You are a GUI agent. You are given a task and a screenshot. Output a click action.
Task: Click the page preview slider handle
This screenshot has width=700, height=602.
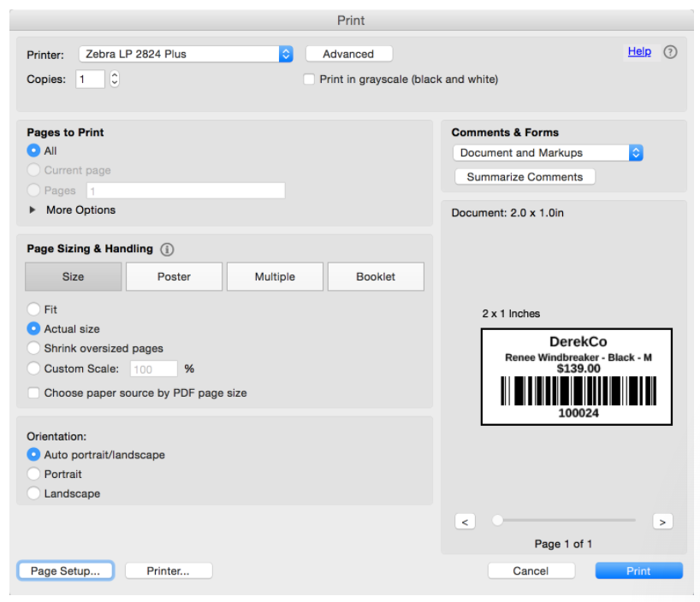tap(497, 520)
